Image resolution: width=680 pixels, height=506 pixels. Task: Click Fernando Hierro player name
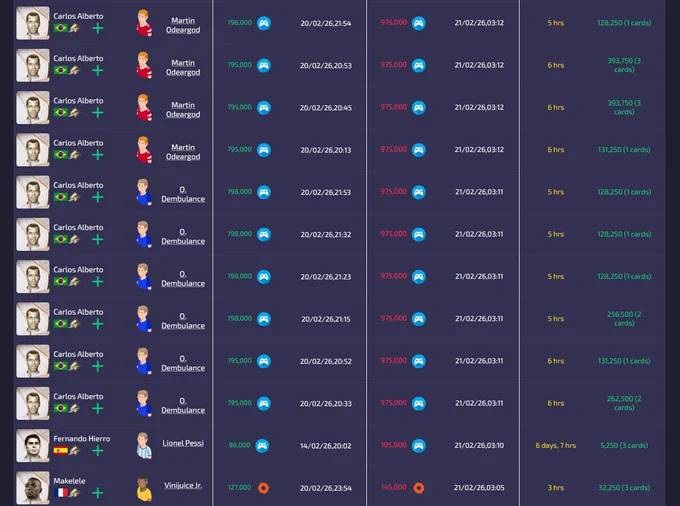(82, 439)
